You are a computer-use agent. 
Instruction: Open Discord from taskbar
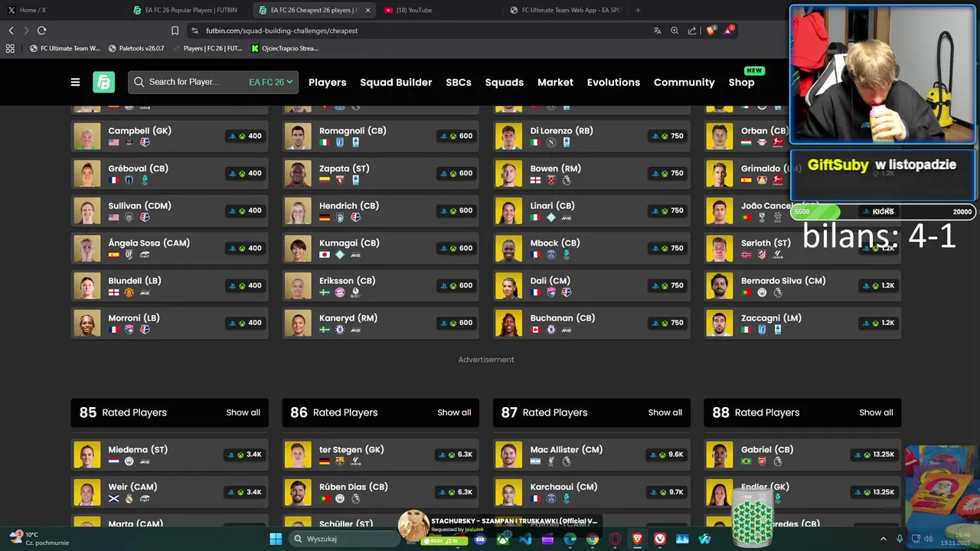[x=480, y=539]
